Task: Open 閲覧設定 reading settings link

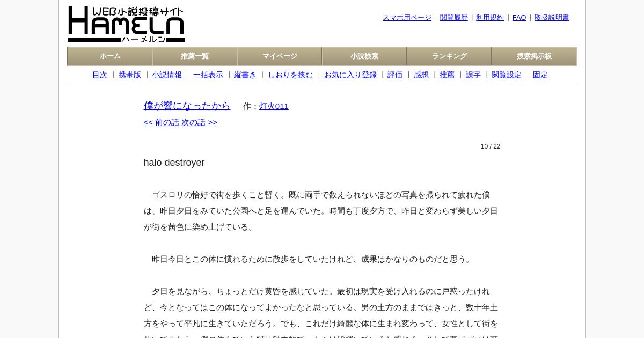Action: (507, 75)
